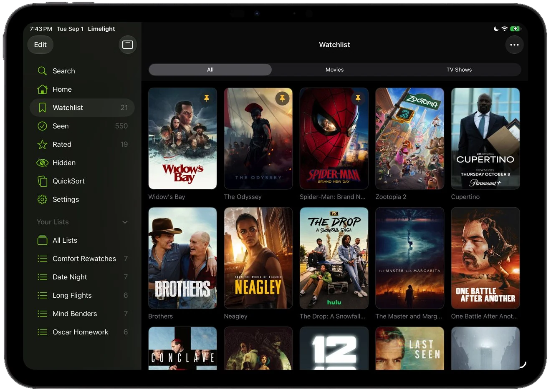Click the pin badge on The Odyssey
The width and height of the screenshot is (551, 392).
point(282,98)
